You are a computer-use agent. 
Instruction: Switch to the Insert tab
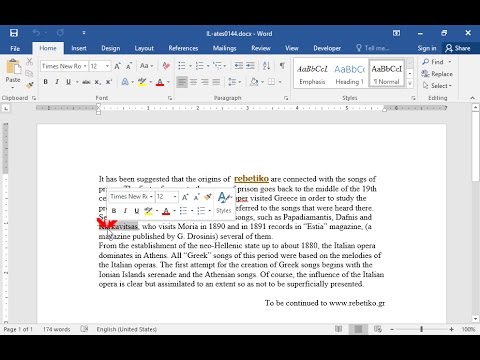click(x=79, y=48)
